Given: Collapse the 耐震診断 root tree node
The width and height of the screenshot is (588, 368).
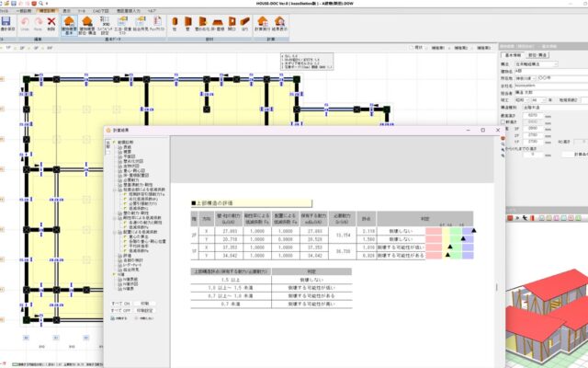Looking at the screenshot, I should [x=114, y=143].
